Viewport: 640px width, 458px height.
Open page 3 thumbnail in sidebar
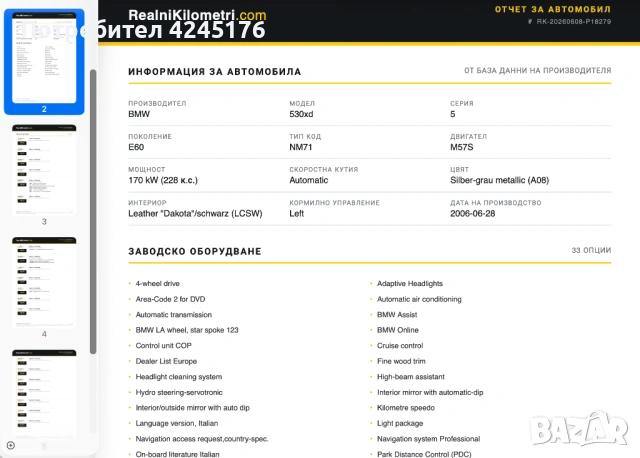coord(44,169)
